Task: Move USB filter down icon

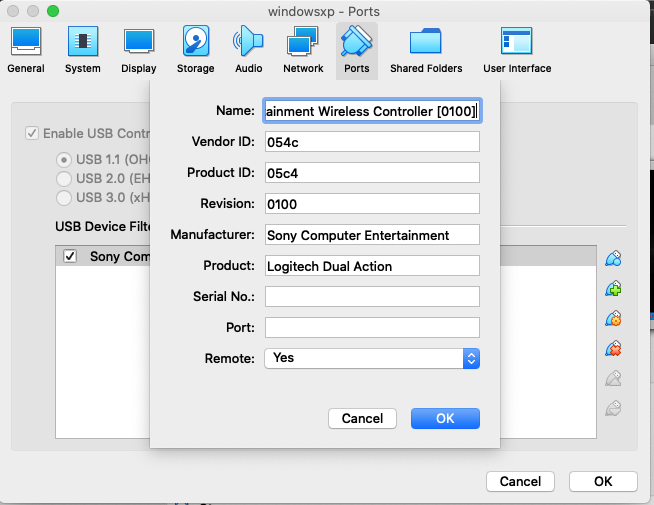Action: pos(613,409)
